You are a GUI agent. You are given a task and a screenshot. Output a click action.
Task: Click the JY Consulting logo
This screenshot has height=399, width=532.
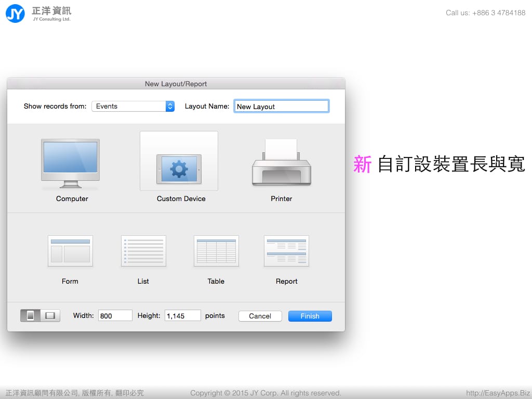[16, 13]
